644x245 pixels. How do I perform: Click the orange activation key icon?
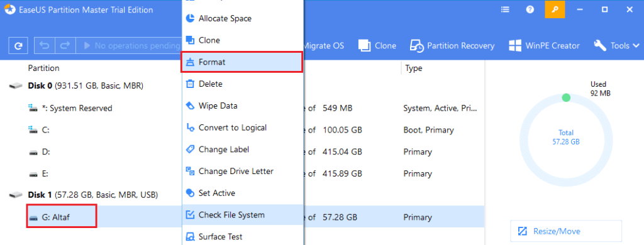coord(555,9)
